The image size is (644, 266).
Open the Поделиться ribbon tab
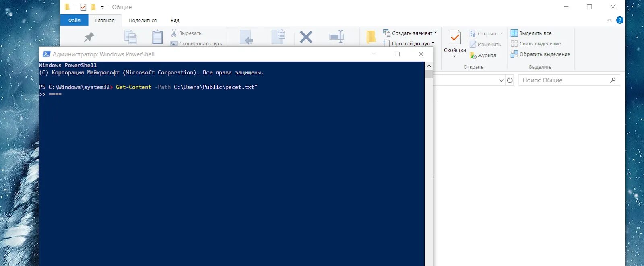142,20
